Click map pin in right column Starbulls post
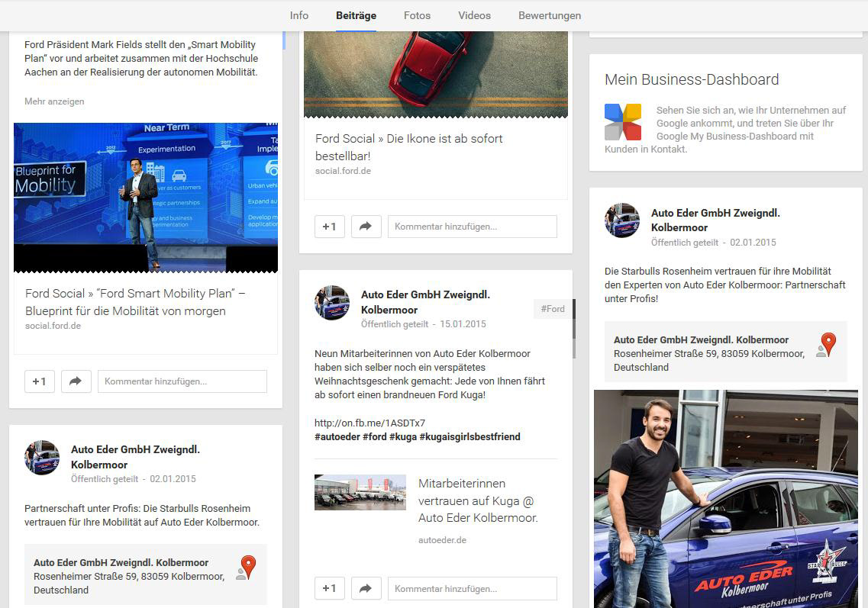Viewport: 868px width, 608px height. [828, 345]
